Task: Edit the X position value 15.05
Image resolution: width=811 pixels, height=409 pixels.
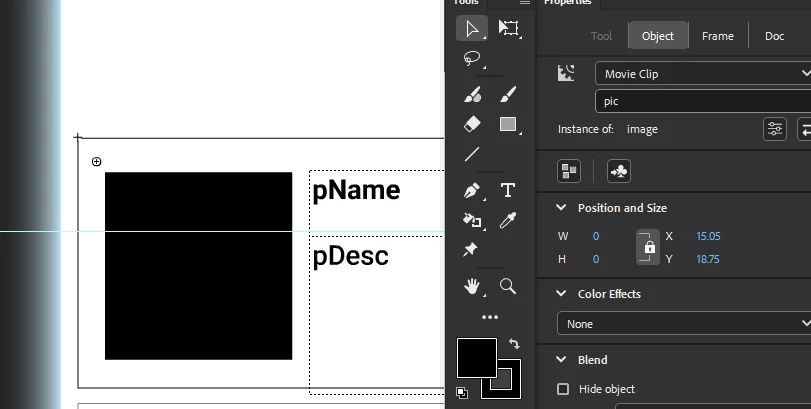Action: click(708, 236)
